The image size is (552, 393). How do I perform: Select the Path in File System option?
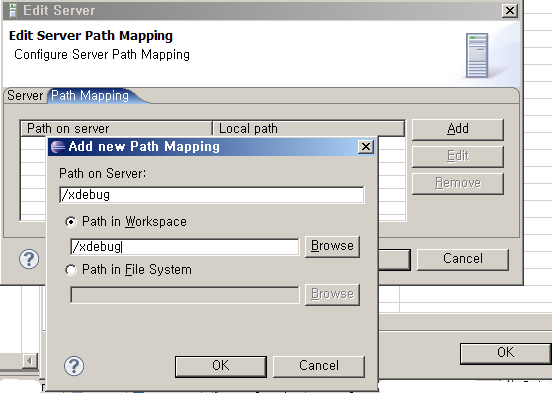point(71,270)
